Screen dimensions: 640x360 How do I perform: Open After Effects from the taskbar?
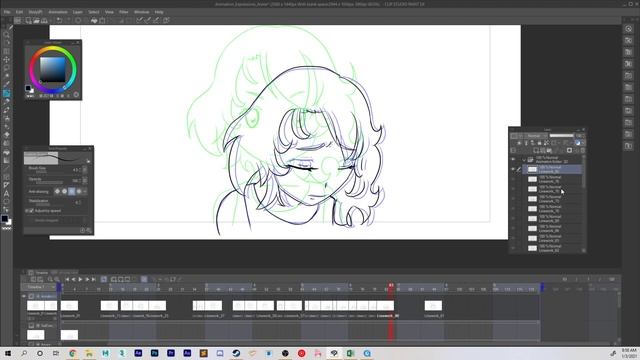138,353
